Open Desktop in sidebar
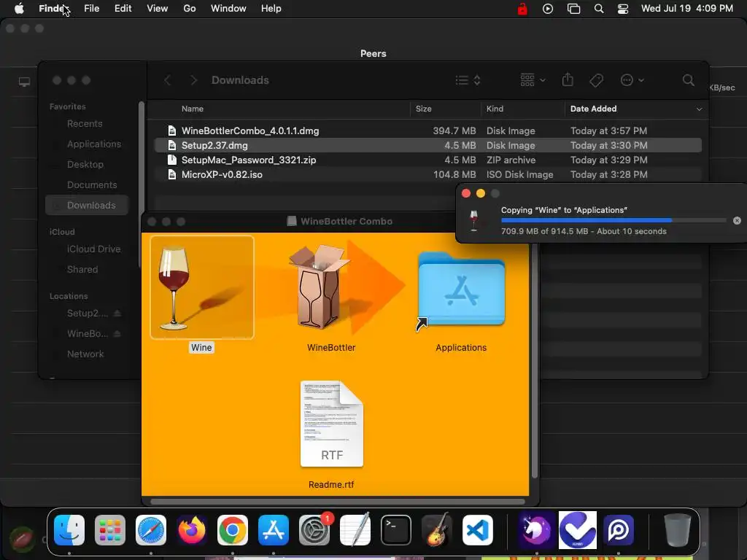Viewport: 747px width, 560px height. pos(85,164)
